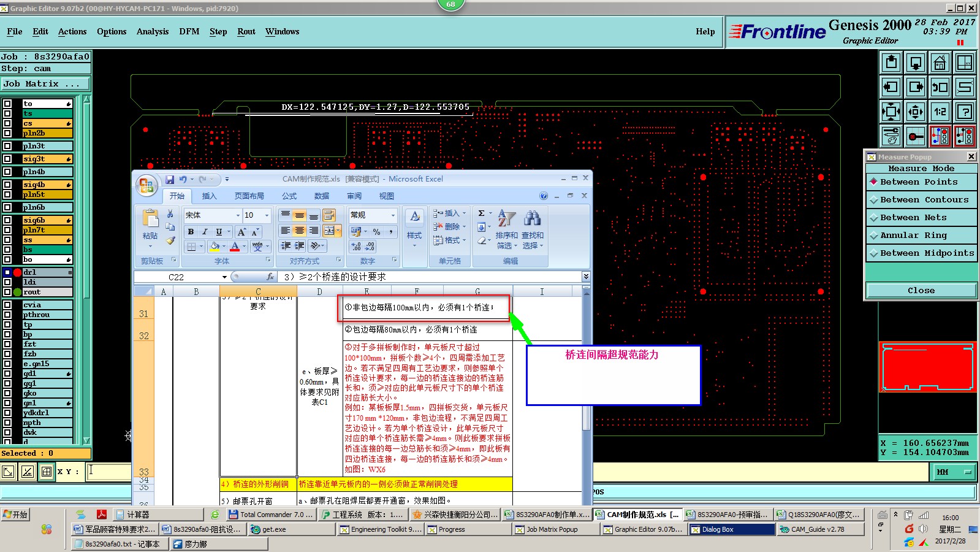Image resolution: width=980 pixels, height=552 pixels.
Task: Click the pan right view icon
Action: pyautogui.click(x=916, y=87)
